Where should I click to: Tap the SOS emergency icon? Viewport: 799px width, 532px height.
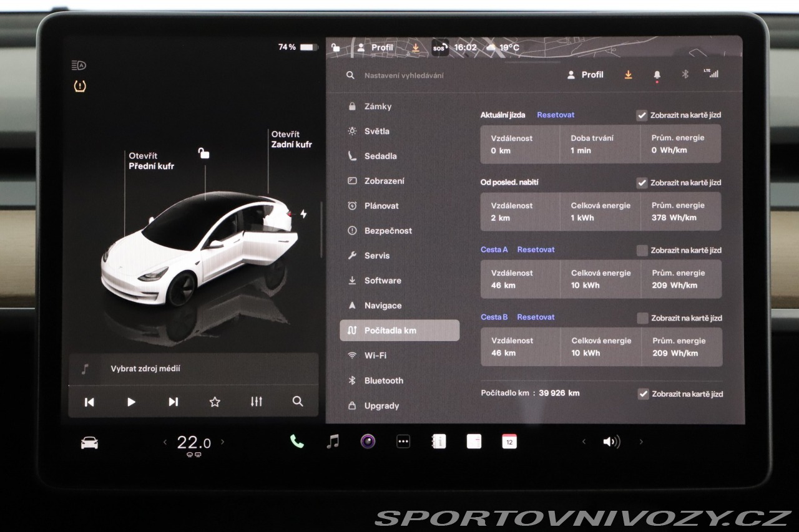tap(440, 47)
